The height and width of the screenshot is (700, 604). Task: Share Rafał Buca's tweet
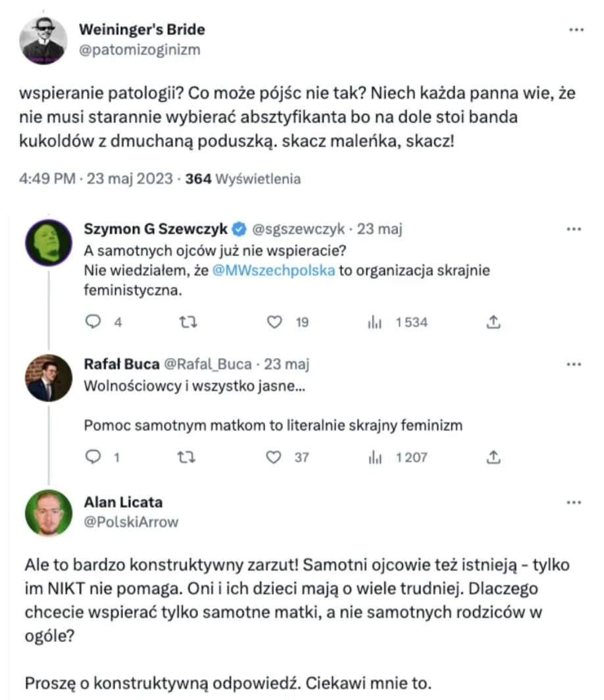[493, 457]
